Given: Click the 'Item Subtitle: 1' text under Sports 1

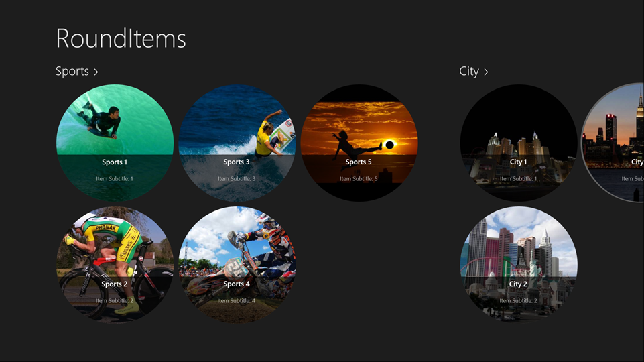Looking at the screenshot, I should [x=115, y=179].
